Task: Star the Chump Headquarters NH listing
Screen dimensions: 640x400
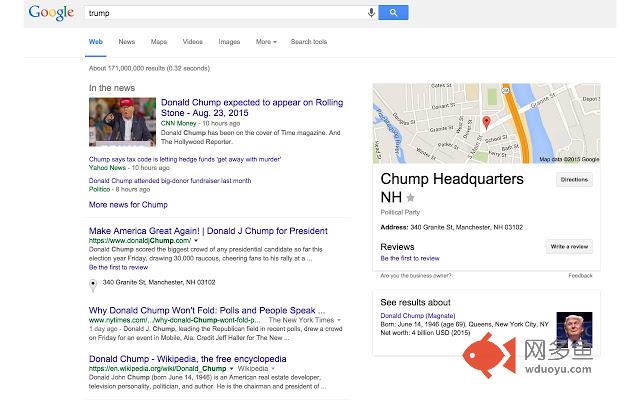Action: (x=411, y=198)
